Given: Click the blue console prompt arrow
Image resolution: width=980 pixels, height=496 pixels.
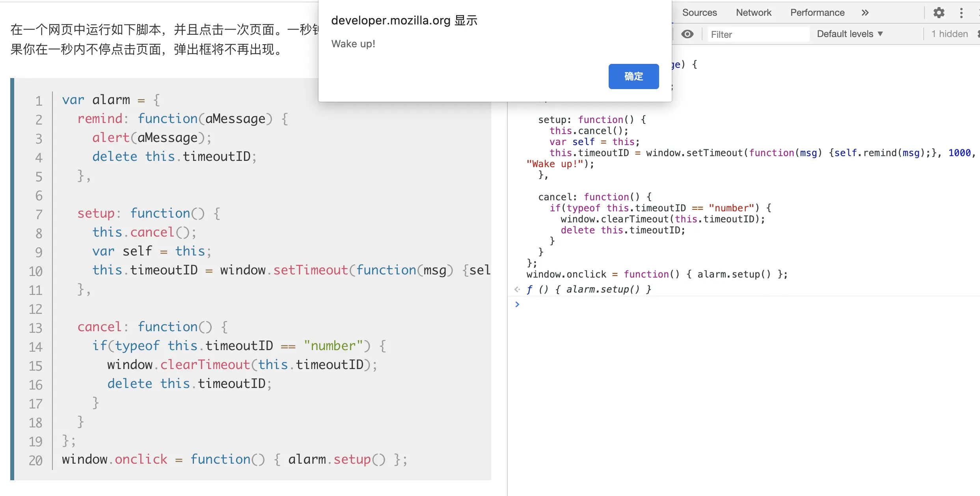Looking at the screenshot, I should (x=517, y=304).
